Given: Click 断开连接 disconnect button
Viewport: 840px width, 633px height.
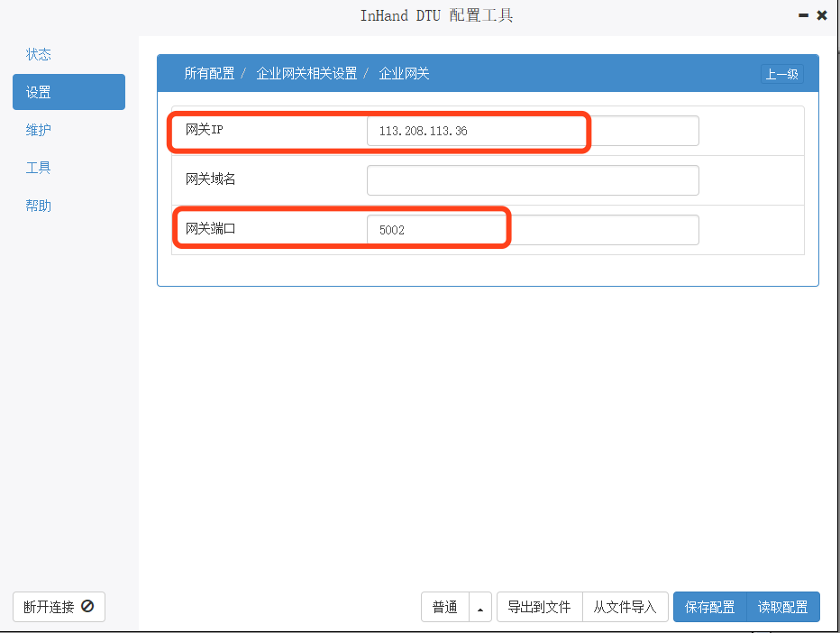Looking at the screenshot, I should pos(59,607).
